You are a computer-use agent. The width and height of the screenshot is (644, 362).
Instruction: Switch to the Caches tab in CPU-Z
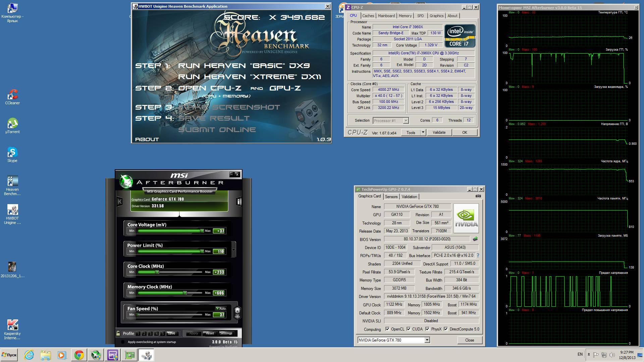tap(368, 16)
